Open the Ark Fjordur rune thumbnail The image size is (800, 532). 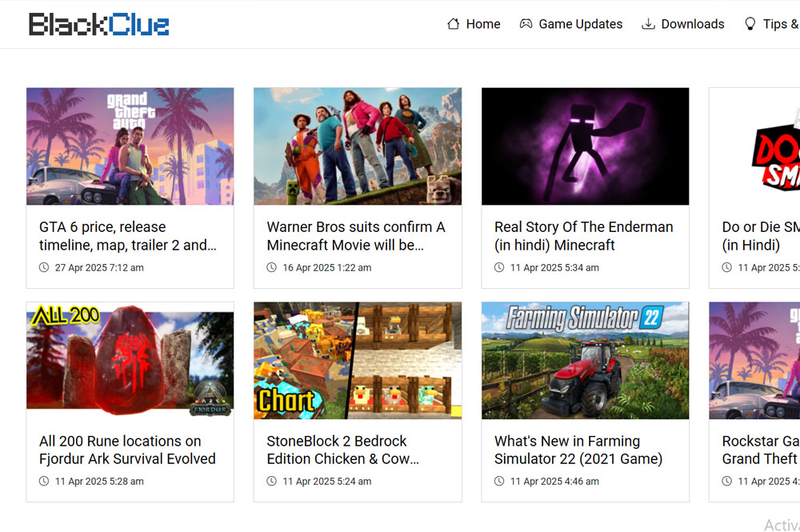(x=130, y=361)
